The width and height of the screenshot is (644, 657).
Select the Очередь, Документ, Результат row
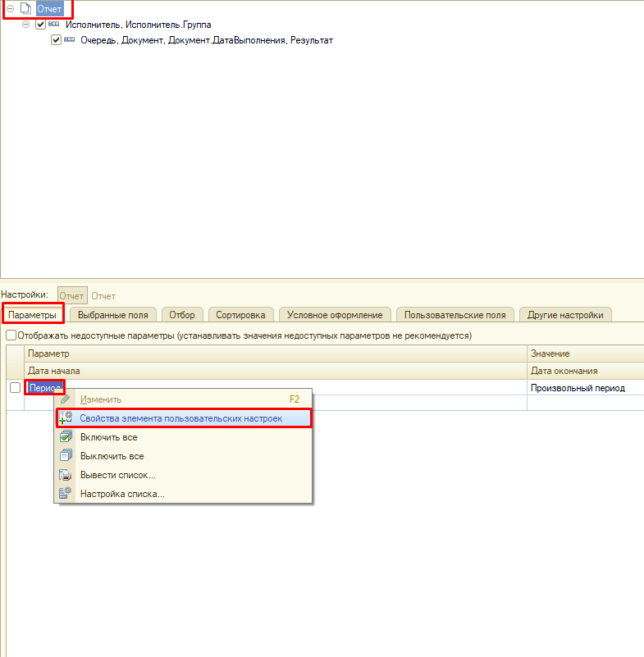pyautogui.click(x=207, y=40)
